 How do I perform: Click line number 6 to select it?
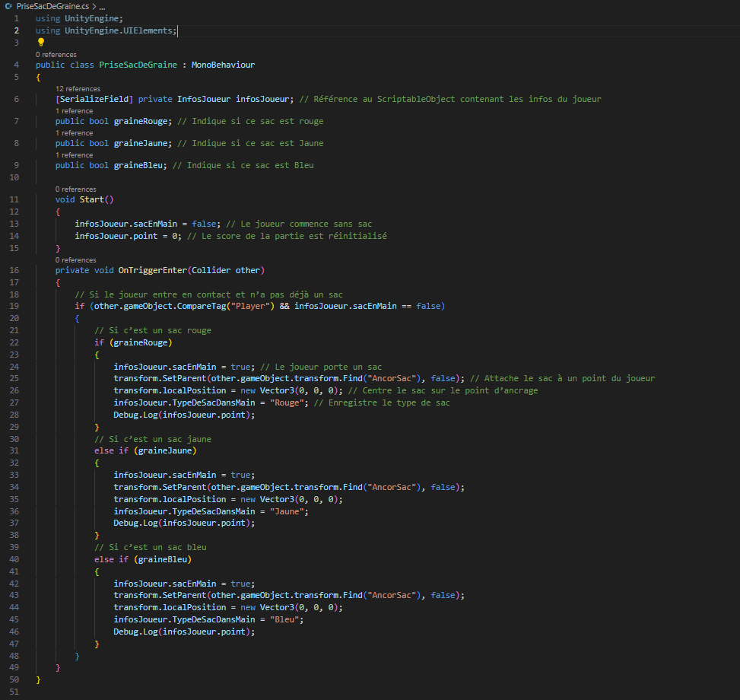14,98
